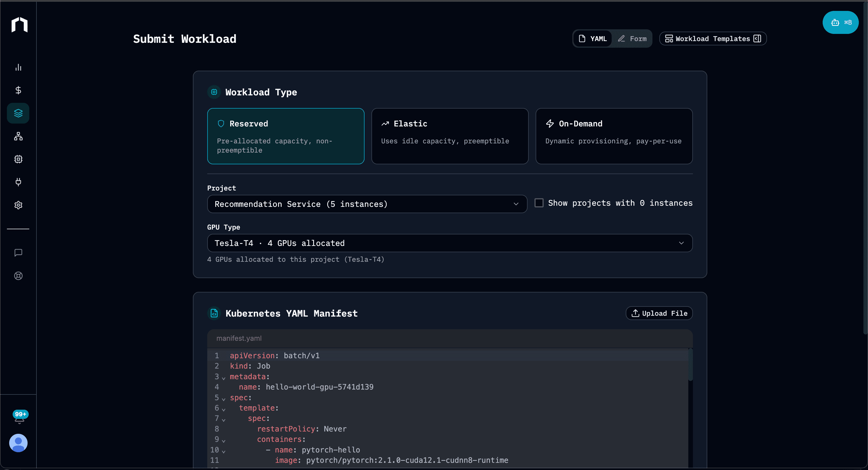The width and height of the screenshot is (868, 470).
Task: Open the feedback chat bubble icon
Action: [x=18, y=253]
